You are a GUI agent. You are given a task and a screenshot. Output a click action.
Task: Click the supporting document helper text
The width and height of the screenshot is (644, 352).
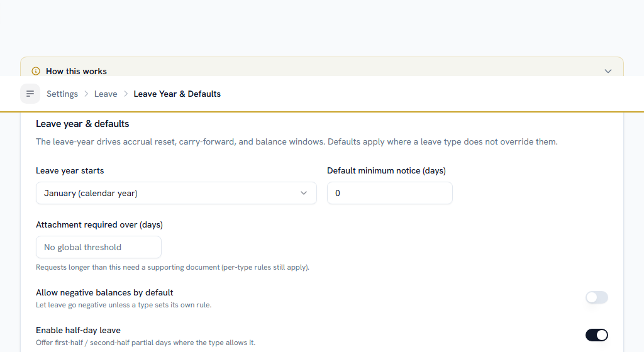click(172, 267)
